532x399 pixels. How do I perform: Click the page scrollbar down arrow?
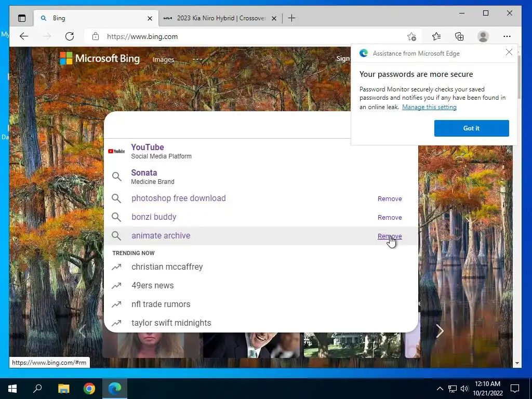tap(517, 363)
